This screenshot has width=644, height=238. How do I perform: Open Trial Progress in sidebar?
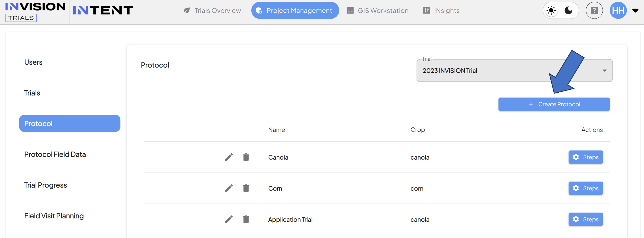[45, 185]
